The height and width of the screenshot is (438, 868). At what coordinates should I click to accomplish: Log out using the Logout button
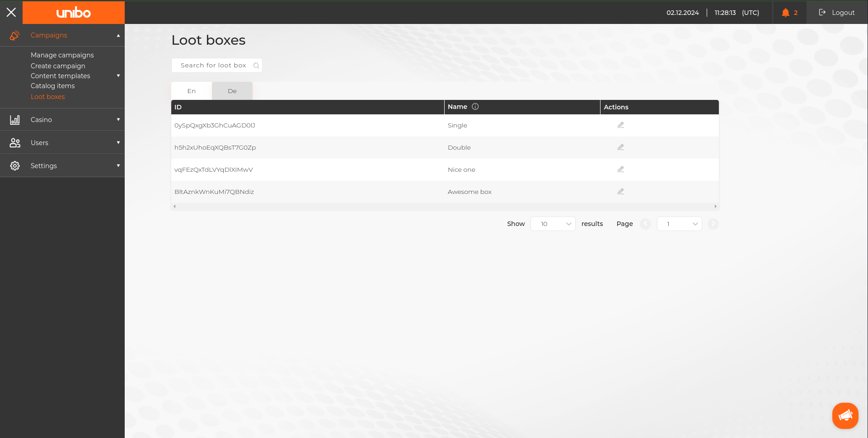coord(837,13)
